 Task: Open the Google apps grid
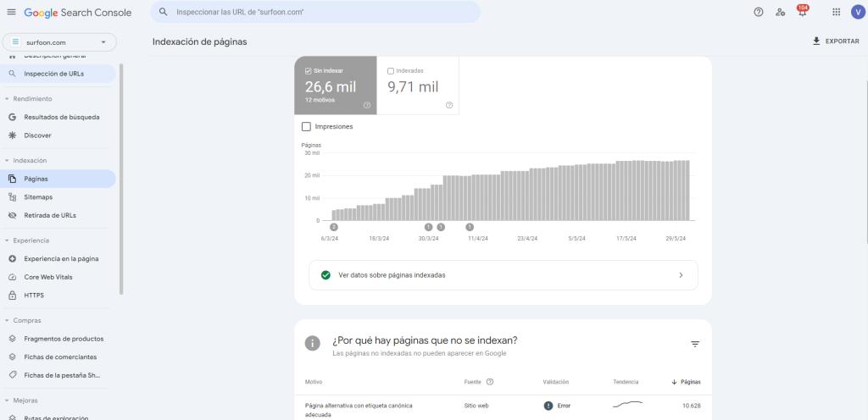click(836, 12)
